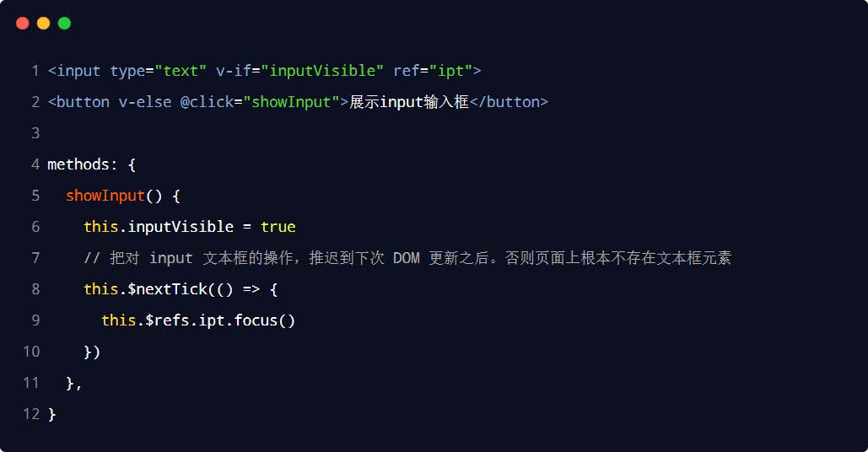Click the closing </button> tag
The image size is (868, 452).
coord(509,102)
